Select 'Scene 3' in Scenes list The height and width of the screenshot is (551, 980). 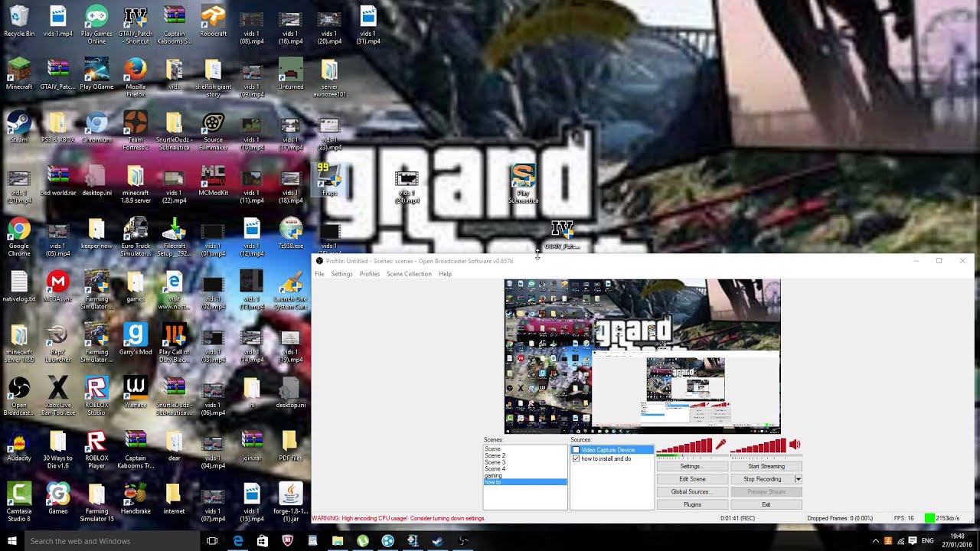(525, 462)
